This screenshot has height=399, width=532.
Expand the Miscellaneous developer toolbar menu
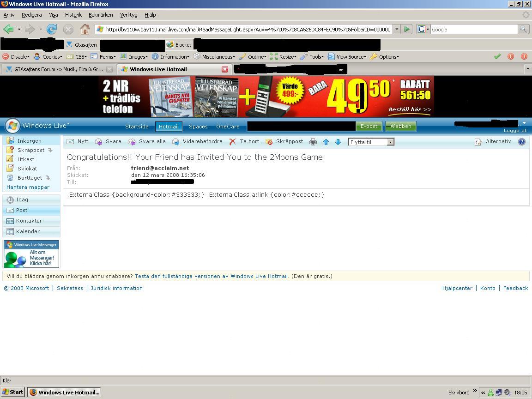[x=214, y=57]
